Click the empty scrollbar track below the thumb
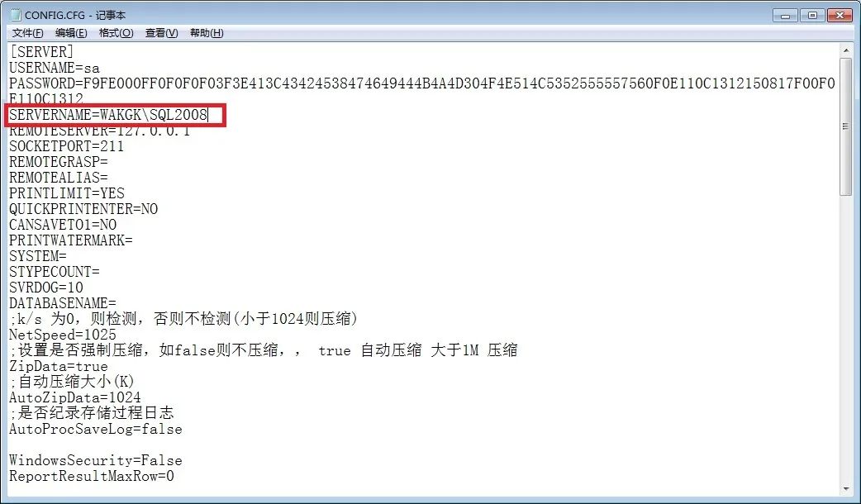 click(x=845, y=338)
